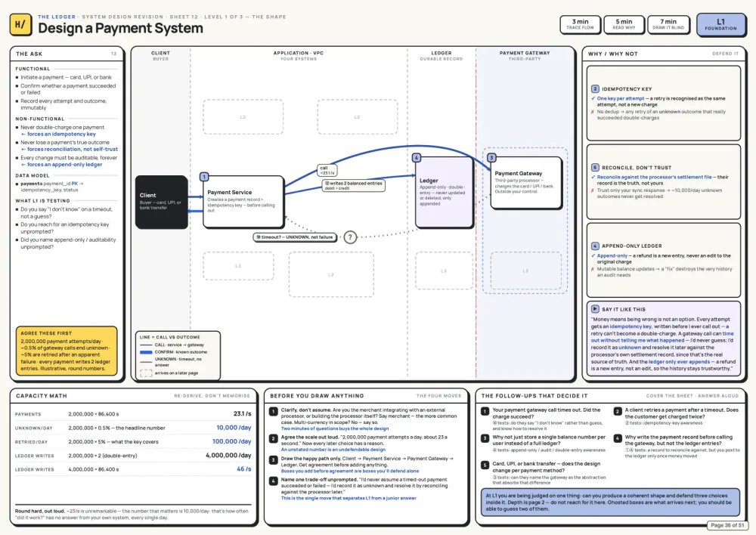Click the Payment Service box
This screenshot has height=535, width=756.
[x=243, y=202]
